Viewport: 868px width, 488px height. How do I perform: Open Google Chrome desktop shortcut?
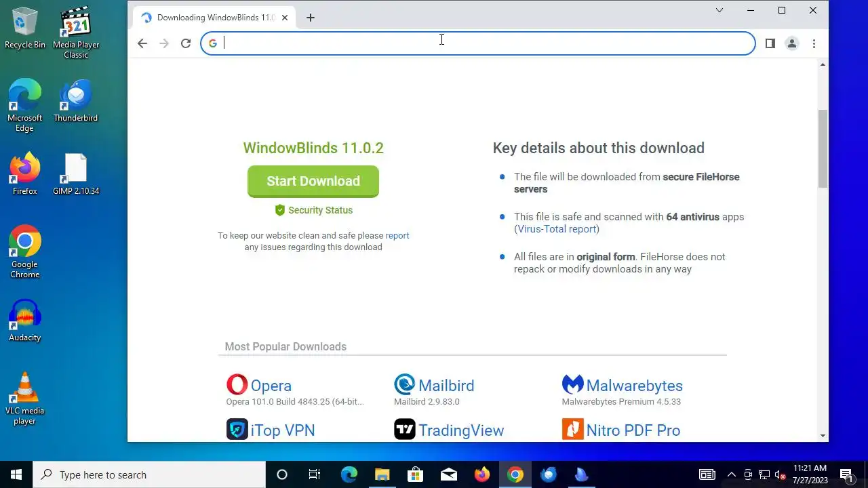pos(25,251)
